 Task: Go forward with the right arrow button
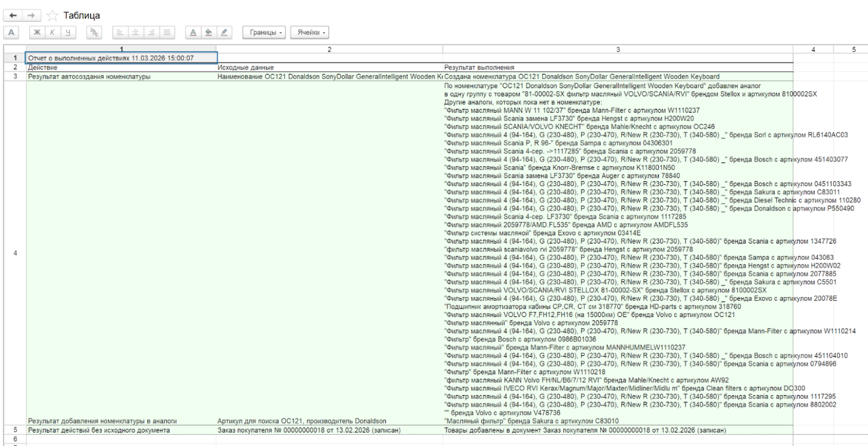(x=32, y=15)
